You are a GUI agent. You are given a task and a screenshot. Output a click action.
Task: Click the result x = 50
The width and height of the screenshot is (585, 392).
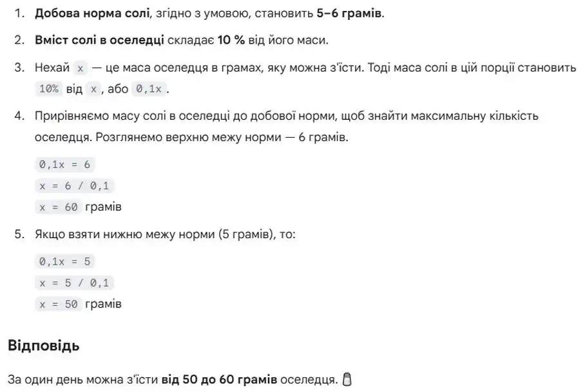58,304
